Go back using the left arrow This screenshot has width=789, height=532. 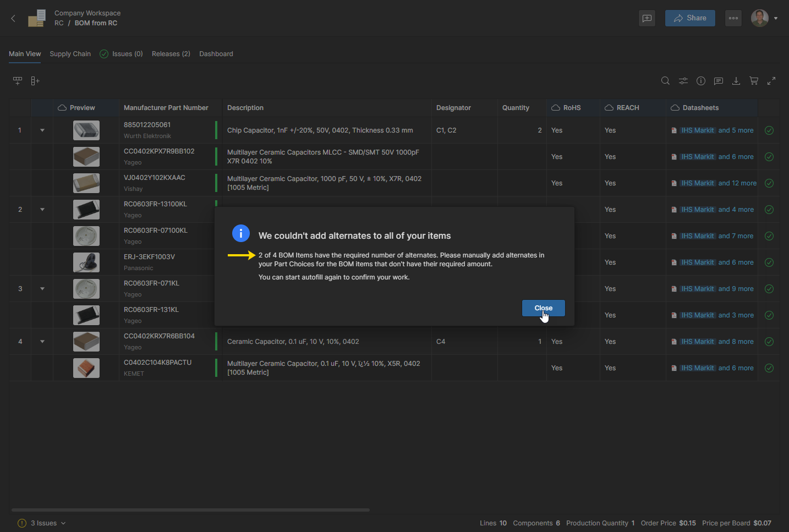[x=13, y=18]
